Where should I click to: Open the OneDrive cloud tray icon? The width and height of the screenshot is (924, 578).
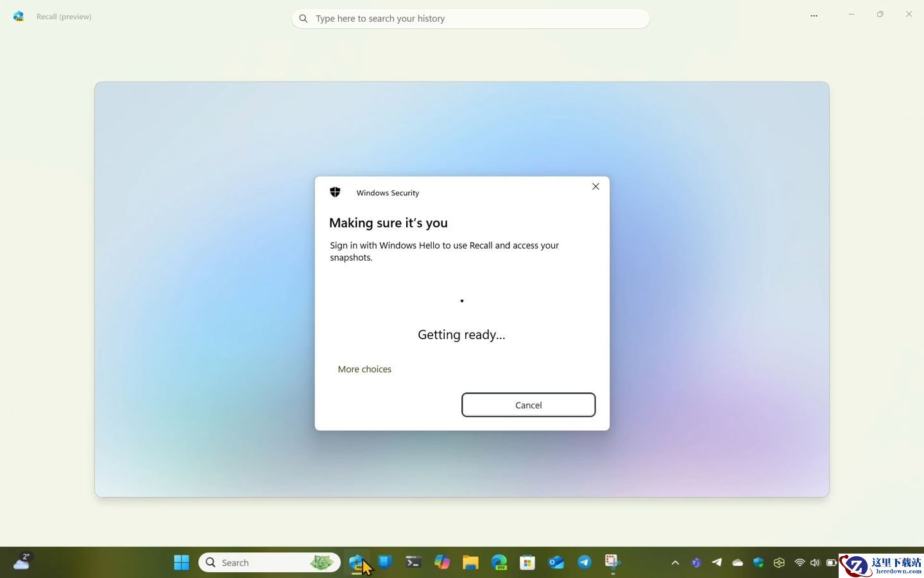pos(737,563)
